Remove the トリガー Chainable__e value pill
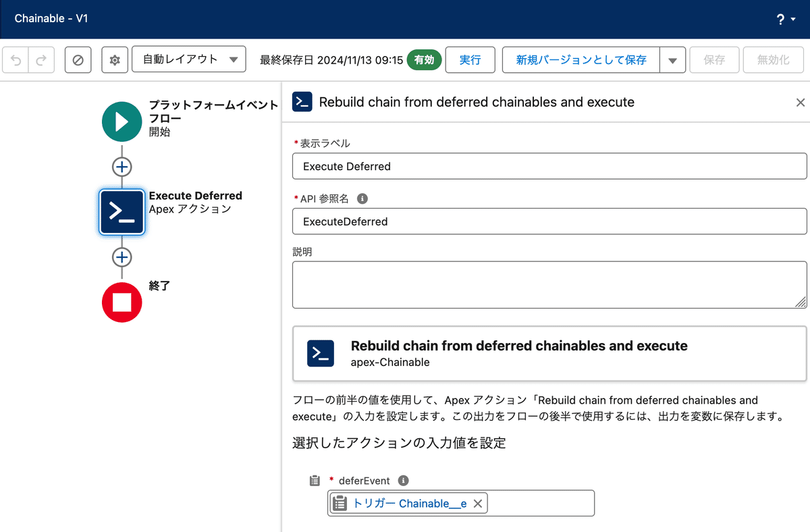The width and height of the screenshot is (810, 532). [x=477, y=503]
